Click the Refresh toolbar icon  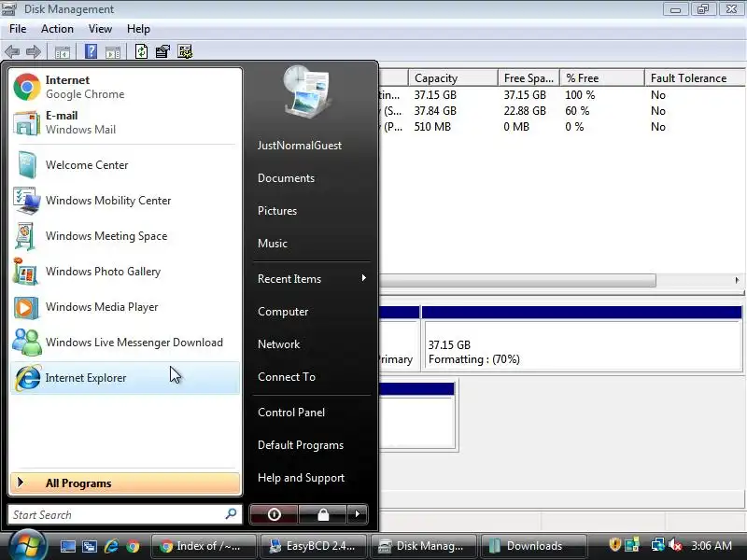[x=141, y=51]
